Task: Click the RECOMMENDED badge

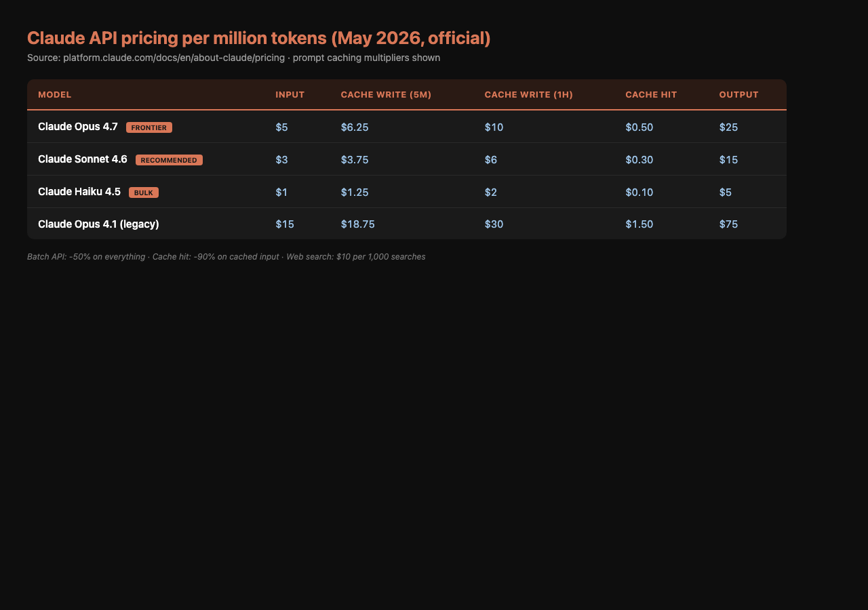Action: 169,160
